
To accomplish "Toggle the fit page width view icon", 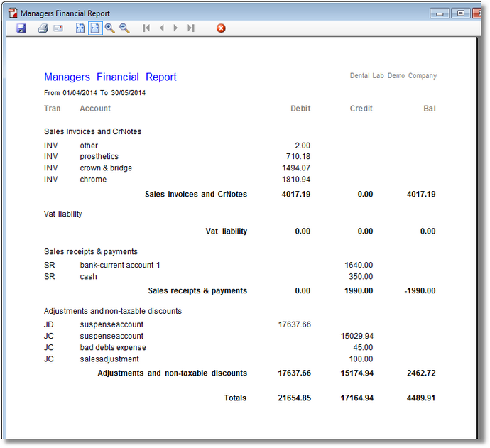I will pos(95,28).
